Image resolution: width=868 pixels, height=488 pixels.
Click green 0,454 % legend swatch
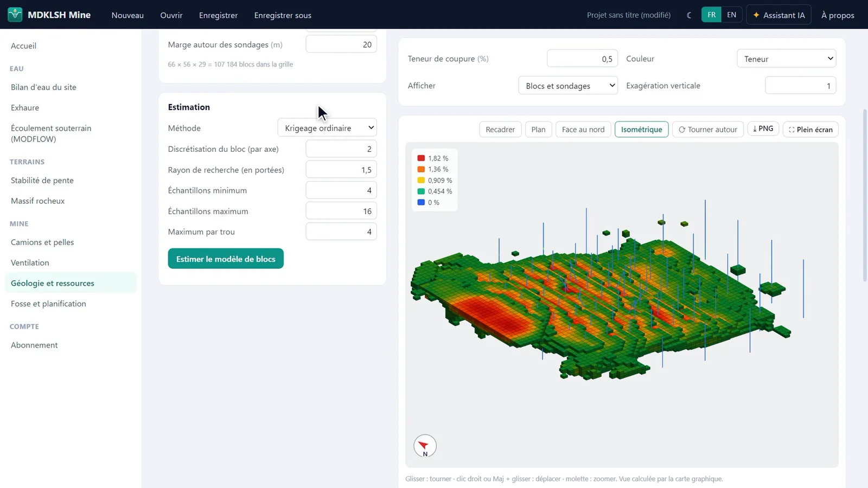point(421,191)
